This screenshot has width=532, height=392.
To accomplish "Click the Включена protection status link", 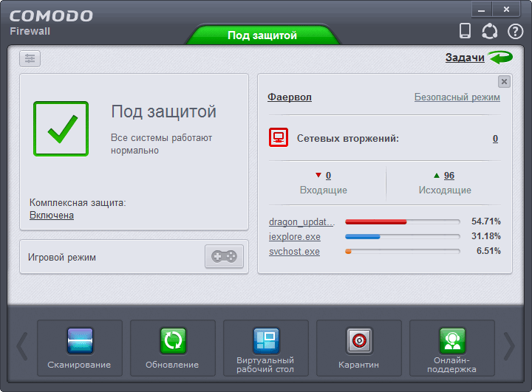I will (x=52, y=216).
